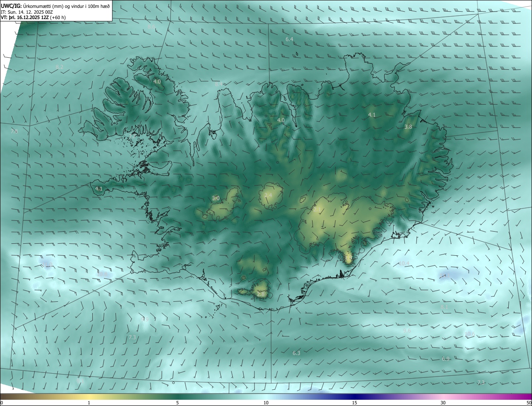Click the '5' tick label on the color scale

(177, 403)
